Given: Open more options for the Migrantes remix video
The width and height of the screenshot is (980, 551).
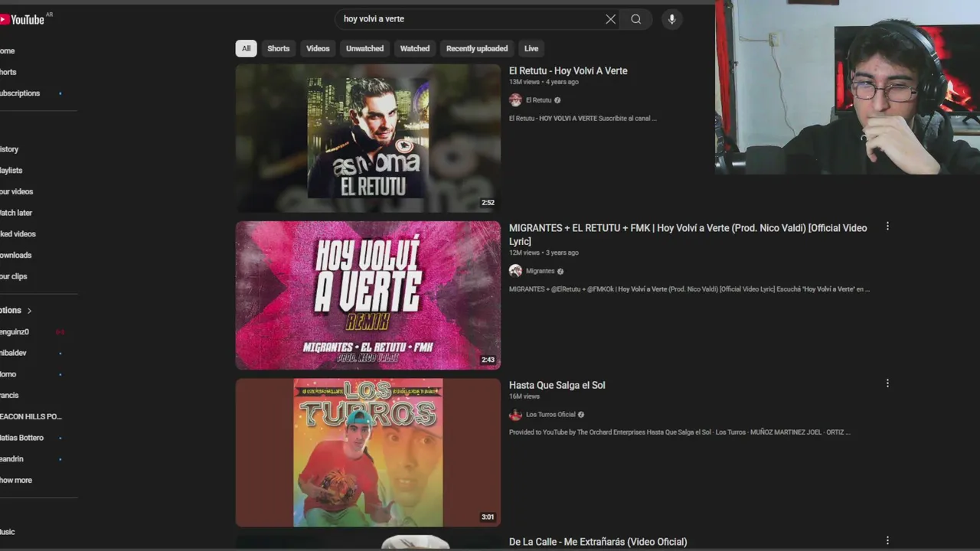Looking at the screenshot, I should tap(887, 227).
